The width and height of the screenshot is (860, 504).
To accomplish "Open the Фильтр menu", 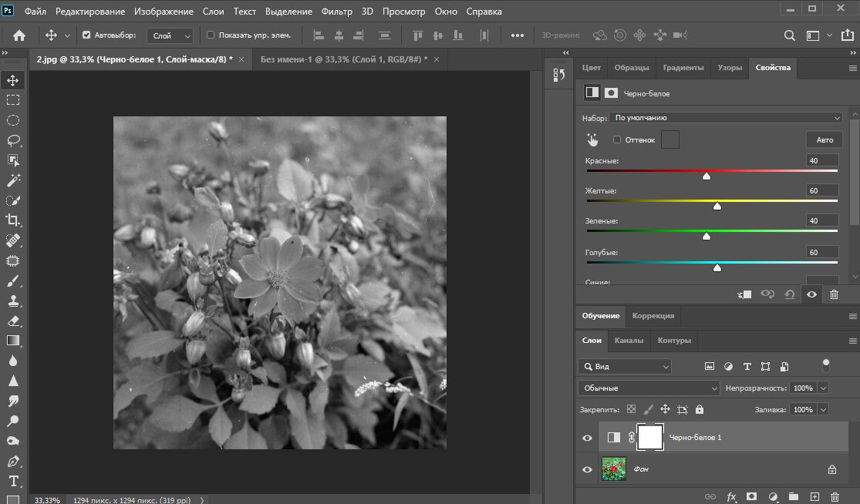I will pyautogui.click(x=337, y=11).
